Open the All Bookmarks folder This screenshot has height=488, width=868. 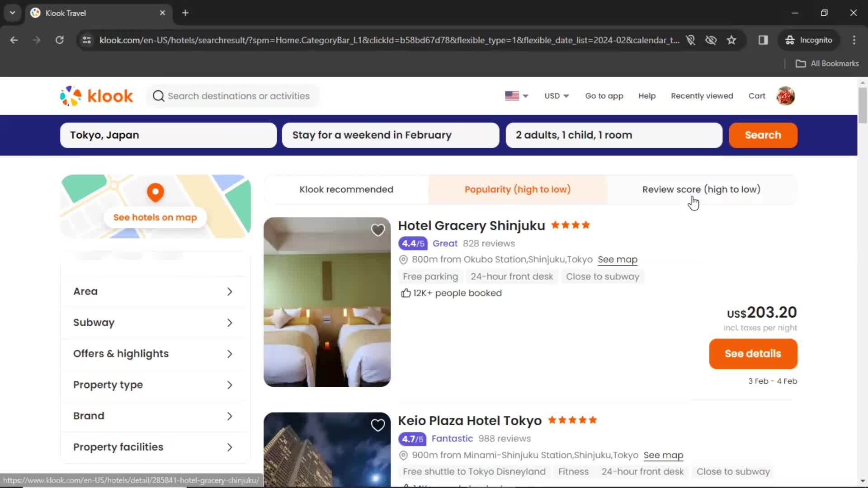(x=827, y=64)
